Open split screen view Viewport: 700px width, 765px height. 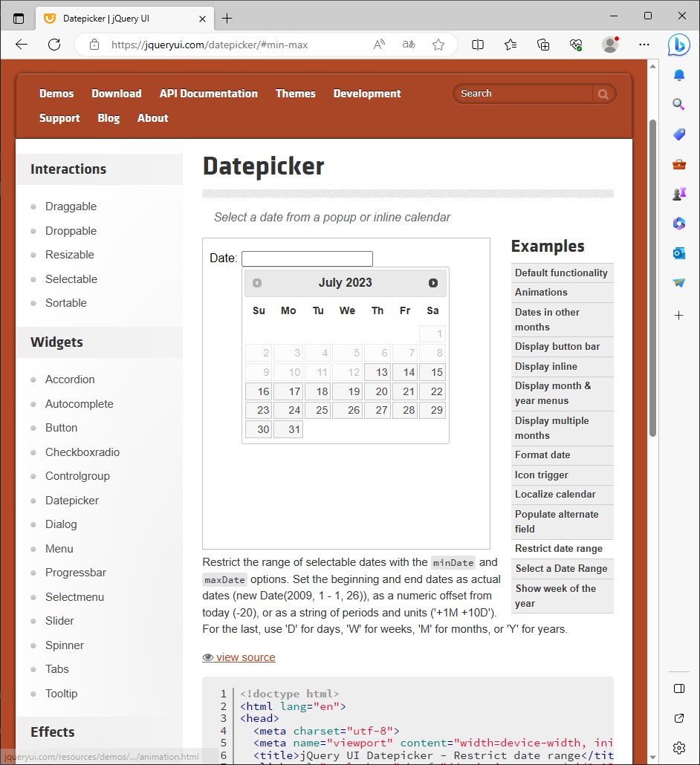(x=478, y=45)
